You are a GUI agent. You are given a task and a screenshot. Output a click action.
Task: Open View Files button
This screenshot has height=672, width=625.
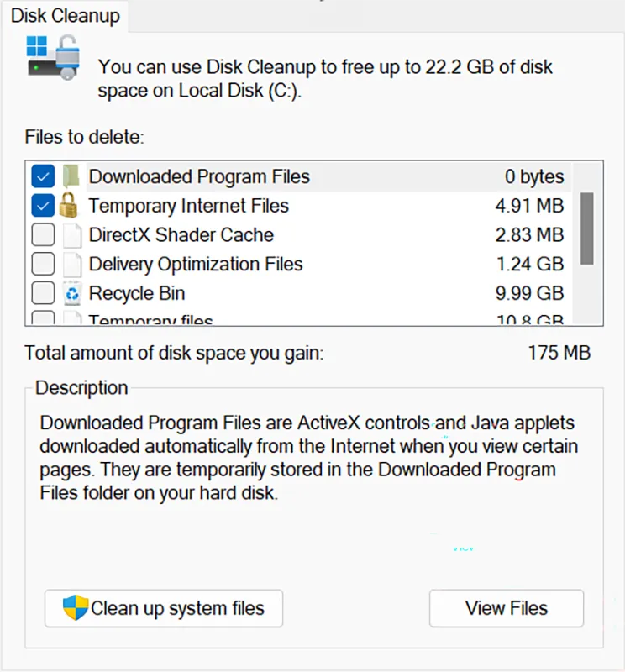click(x=506, y=608)
